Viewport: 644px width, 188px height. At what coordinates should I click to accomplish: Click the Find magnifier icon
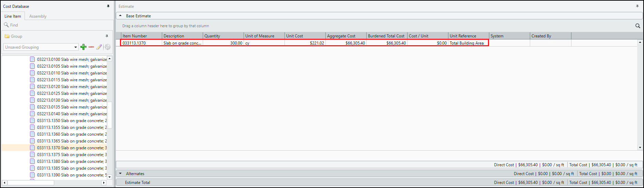[x=6, y=25]
